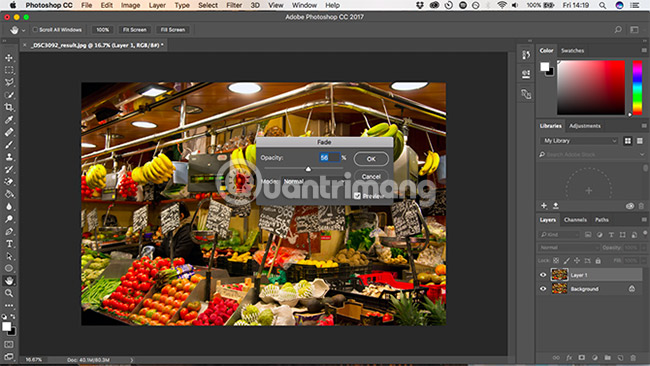
Task: Add layer style fx icon
Action: tap(569, 357)
